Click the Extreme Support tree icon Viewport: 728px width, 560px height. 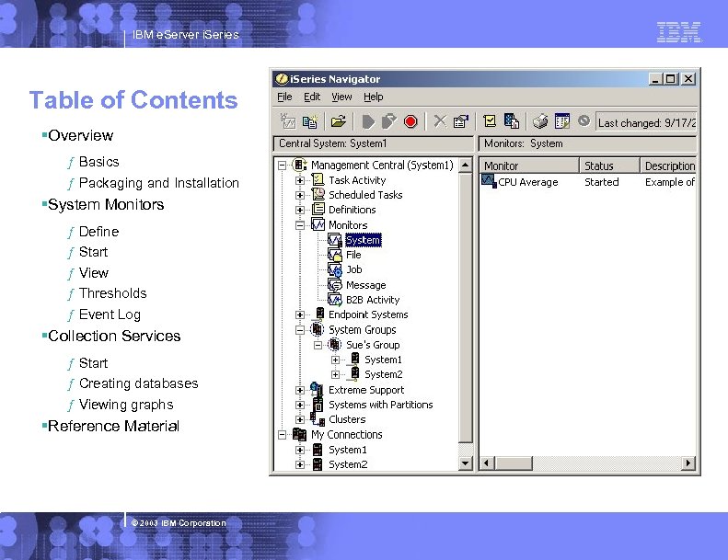pyautogui.click(x=318, y=389)
